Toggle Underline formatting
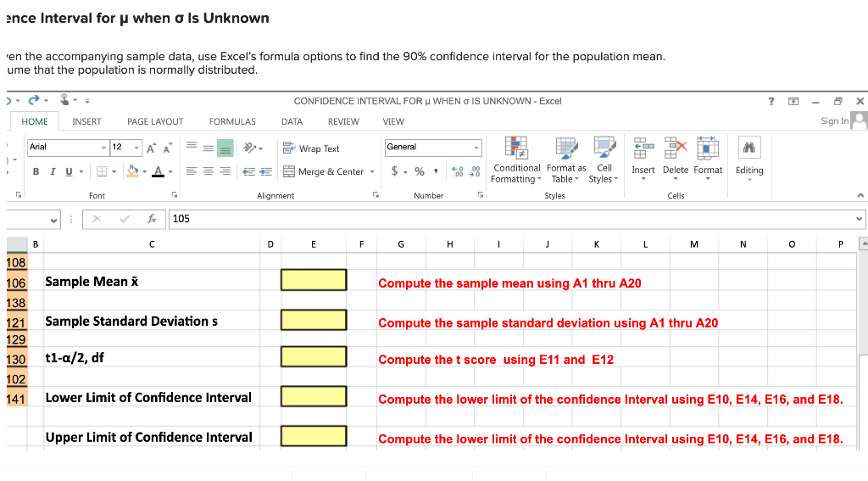The height and width of the screenshot is (481, 868). (x=69, y=171)
